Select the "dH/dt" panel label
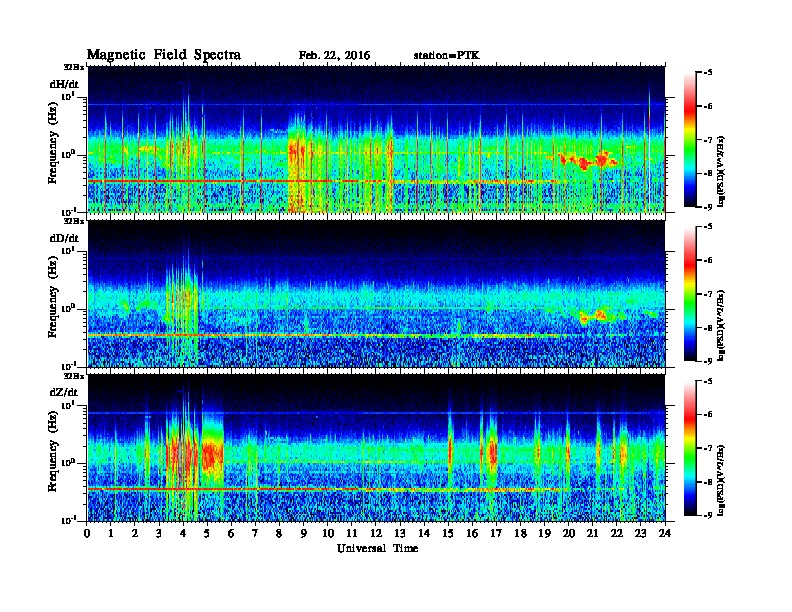Screen dimensions: 792x612 click(x=64, y=84)
